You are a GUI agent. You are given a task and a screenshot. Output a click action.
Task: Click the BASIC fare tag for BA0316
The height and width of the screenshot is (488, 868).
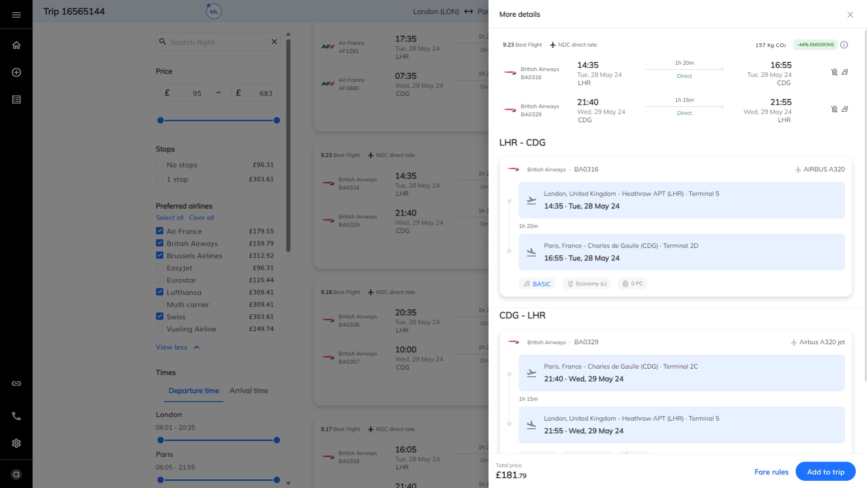click(537, 284)
